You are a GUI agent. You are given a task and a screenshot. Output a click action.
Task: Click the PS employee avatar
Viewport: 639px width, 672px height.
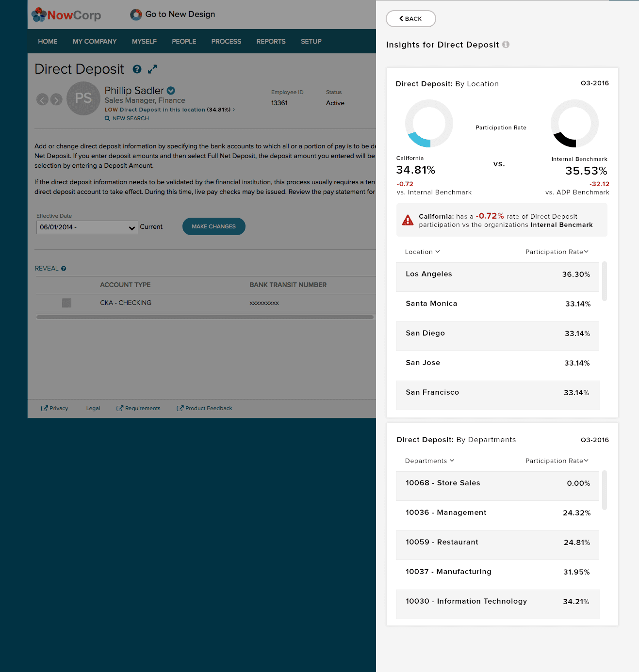83,98
